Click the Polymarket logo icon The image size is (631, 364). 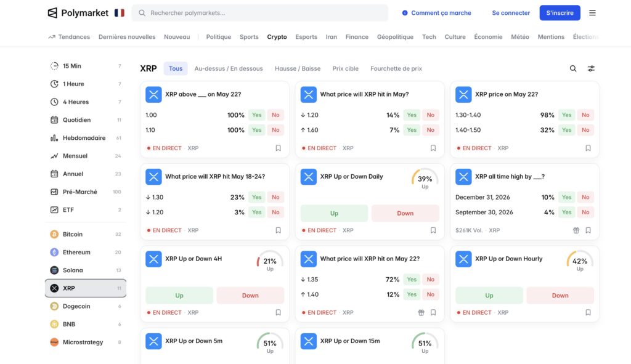[x=52, y=13]
